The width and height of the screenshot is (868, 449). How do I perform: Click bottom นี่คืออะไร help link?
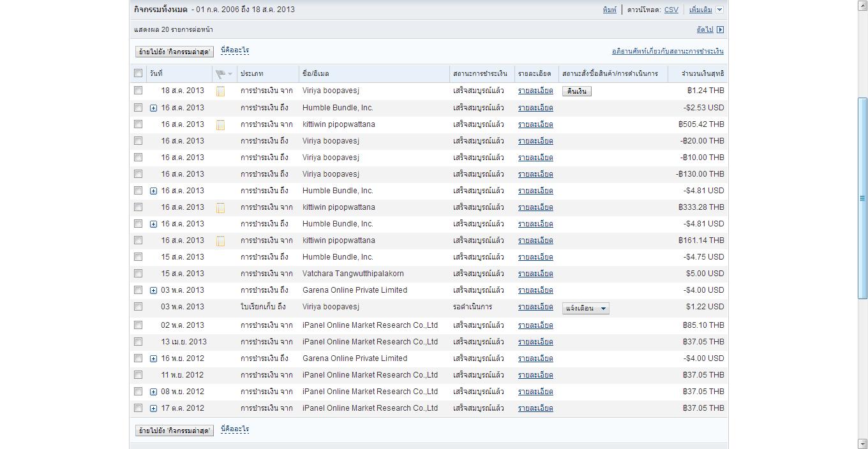click(235, 429)
